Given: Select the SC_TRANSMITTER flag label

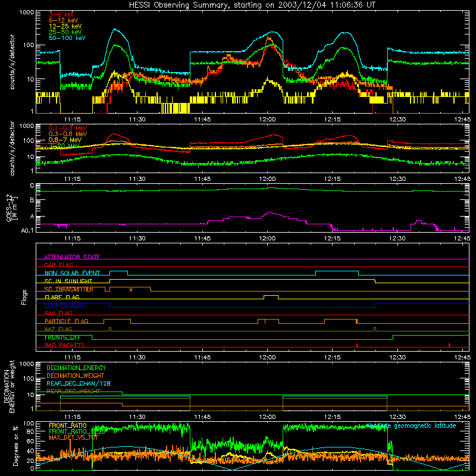Looking at the screenshot, I should (69, 289).
